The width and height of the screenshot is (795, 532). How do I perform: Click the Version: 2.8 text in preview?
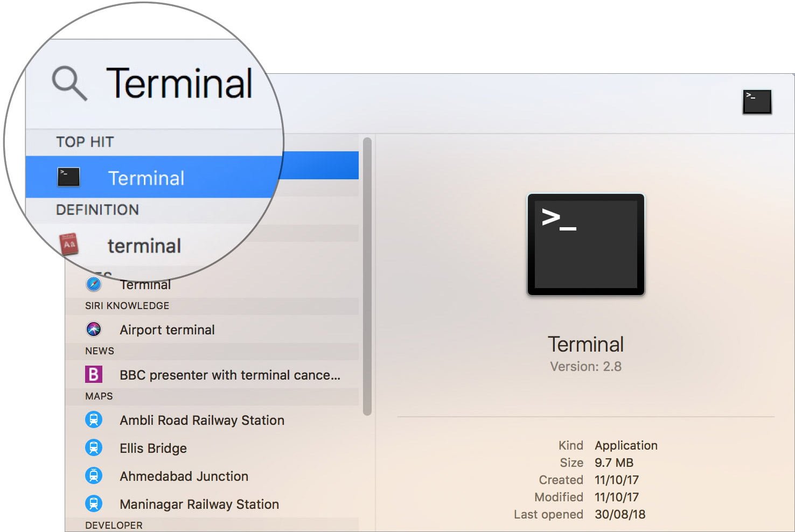[585, 367]
